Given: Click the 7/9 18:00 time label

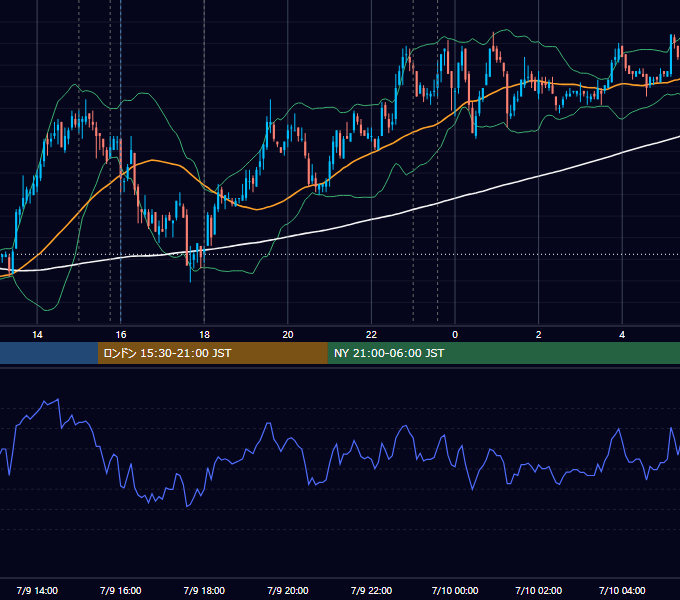Looking at the screenshot, I should click(x=204, y=590).
